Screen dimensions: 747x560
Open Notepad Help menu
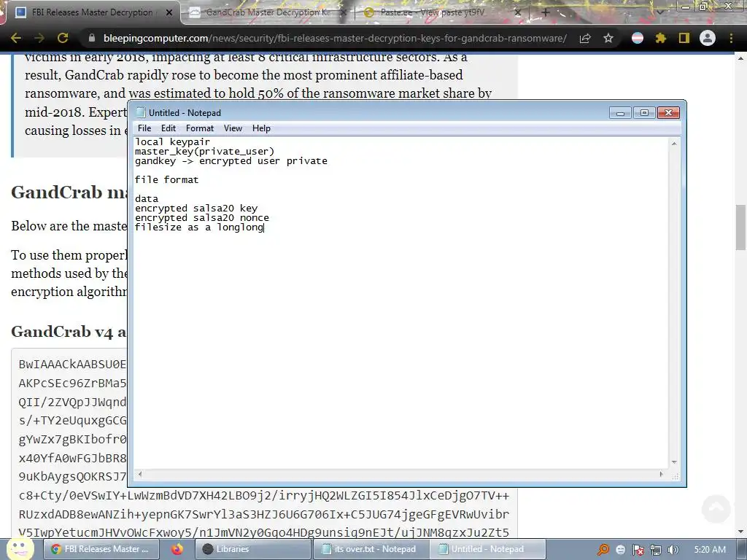tap(261, 128)
